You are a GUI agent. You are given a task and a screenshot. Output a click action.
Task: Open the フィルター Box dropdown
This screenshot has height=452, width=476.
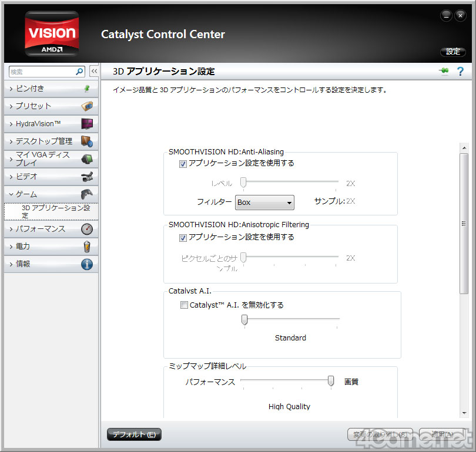(264, 203)
